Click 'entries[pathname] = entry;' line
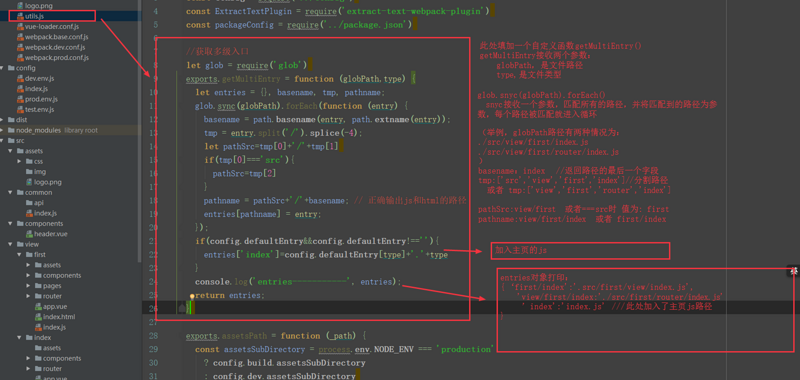Screen dimensions: 800x380 point(262,214)
